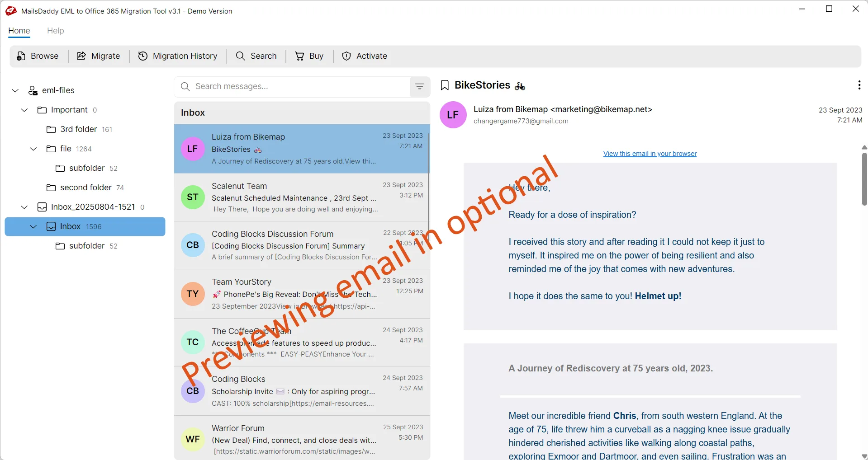Select the Migrate tool icon

click(81, 56)
